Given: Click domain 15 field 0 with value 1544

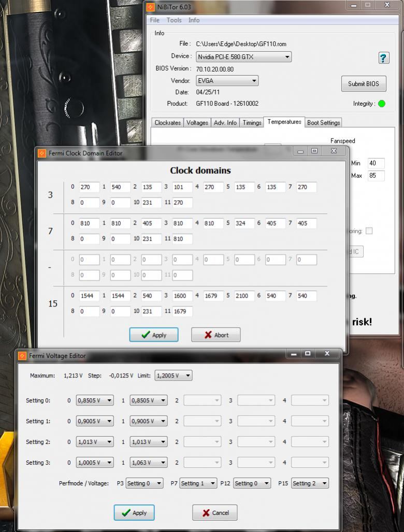Looking at the screenshot, I should coord(90,296).
